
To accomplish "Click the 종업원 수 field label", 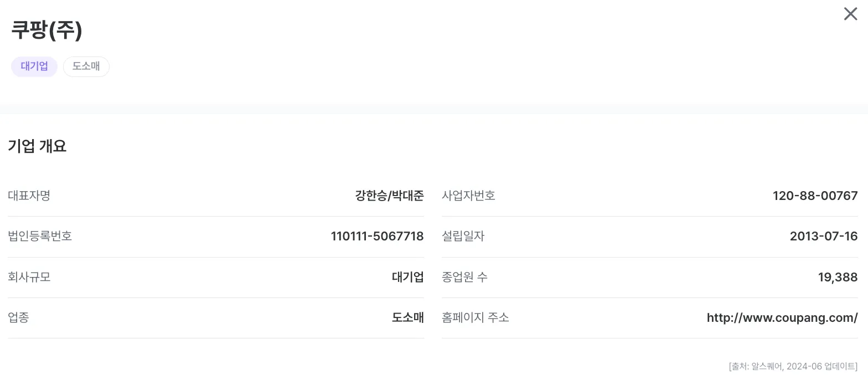I will 464,277.
